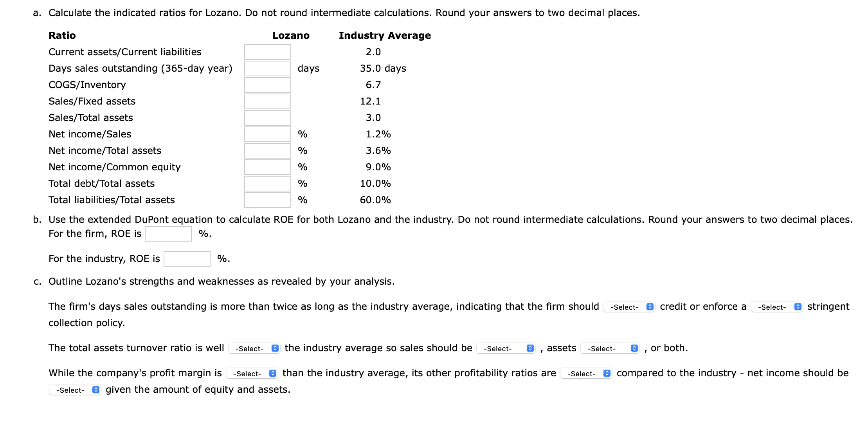The width and height of the screenshot is (868, 426).
Task: Open the credit policy -Select- dropdown
Action: coord(629,307)
